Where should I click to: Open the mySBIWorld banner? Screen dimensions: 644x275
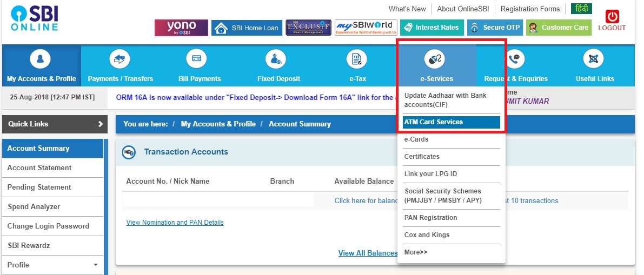[x=366, y=28]
